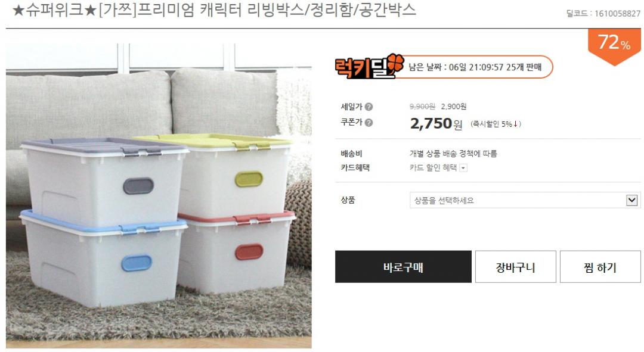Add item with 장바구니 button

point(515,267)
